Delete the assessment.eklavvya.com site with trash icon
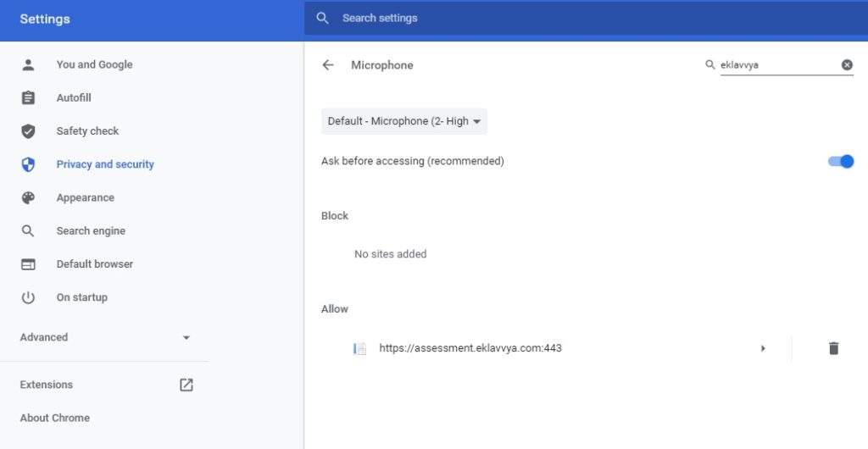Screen dimensions: 868x449 (x=834, y=348)
